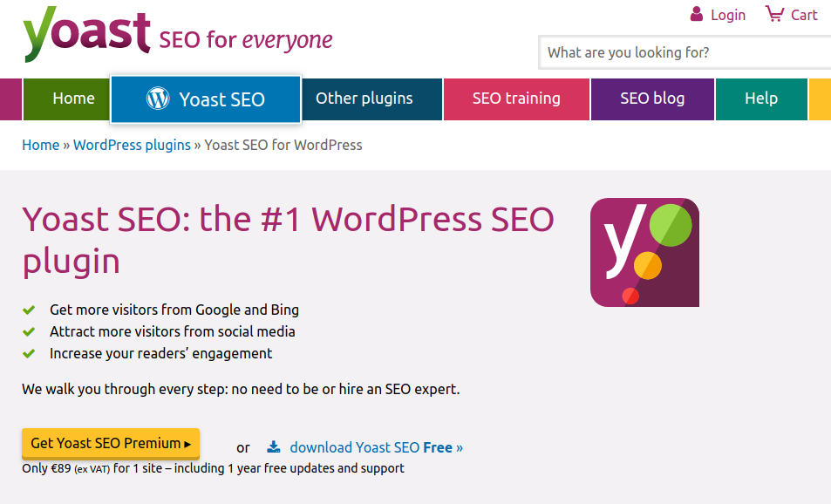The width and height of the screenshot is (831, 504).
Task: Click the WordPress plugins breadcrumb link
Action: (132, 146)
